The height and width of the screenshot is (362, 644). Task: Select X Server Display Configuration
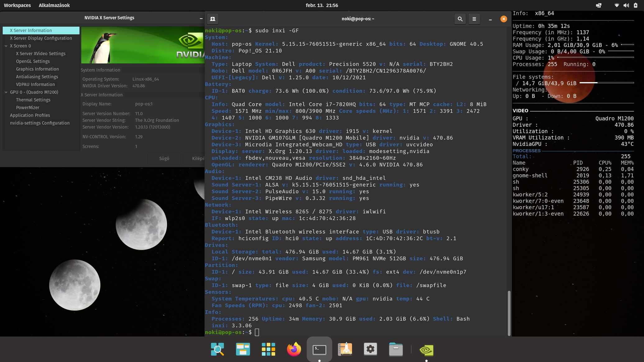(41, 38)
